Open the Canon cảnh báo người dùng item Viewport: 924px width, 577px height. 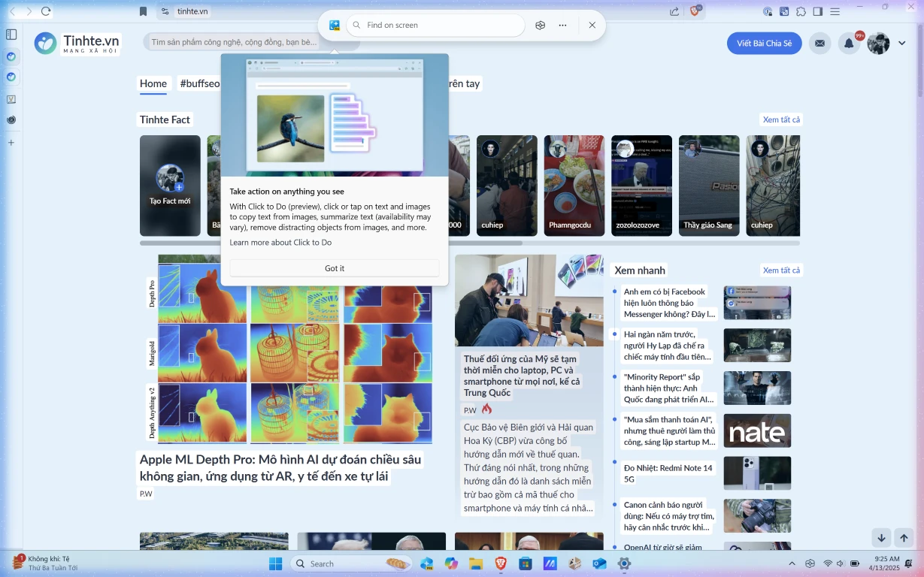tap(669, 515)
